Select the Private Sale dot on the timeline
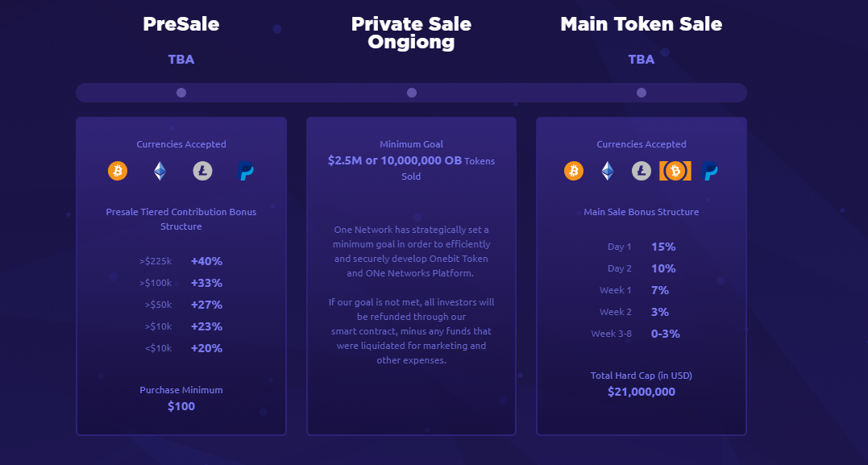This screenshot has height=465, width=868. point(411,93)
